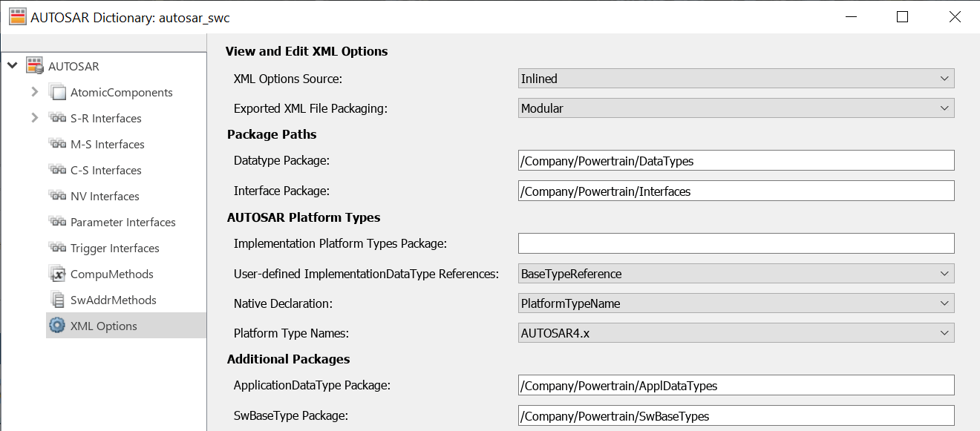Open Exported XML File Packaging dropdown

click(736, 108)
